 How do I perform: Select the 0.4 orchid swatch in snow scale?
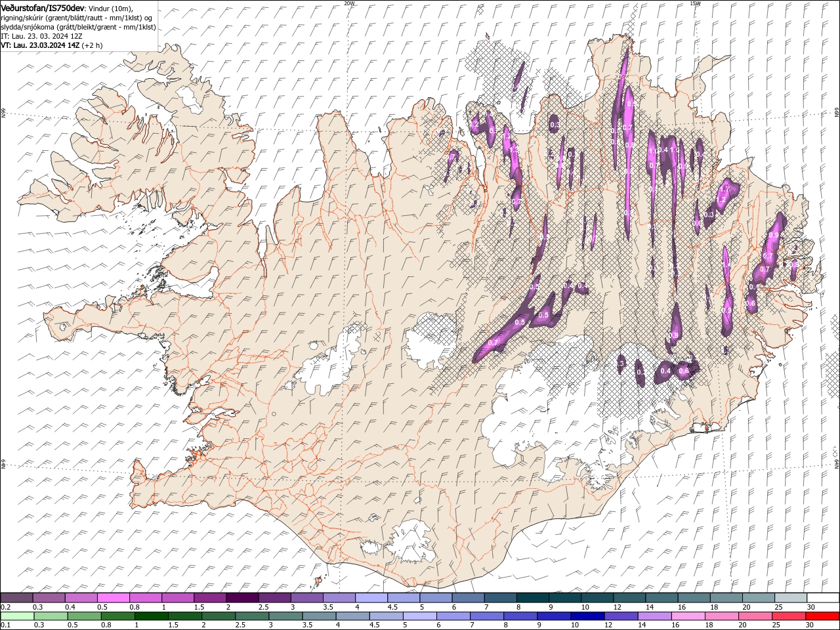[x=81, y=598]
